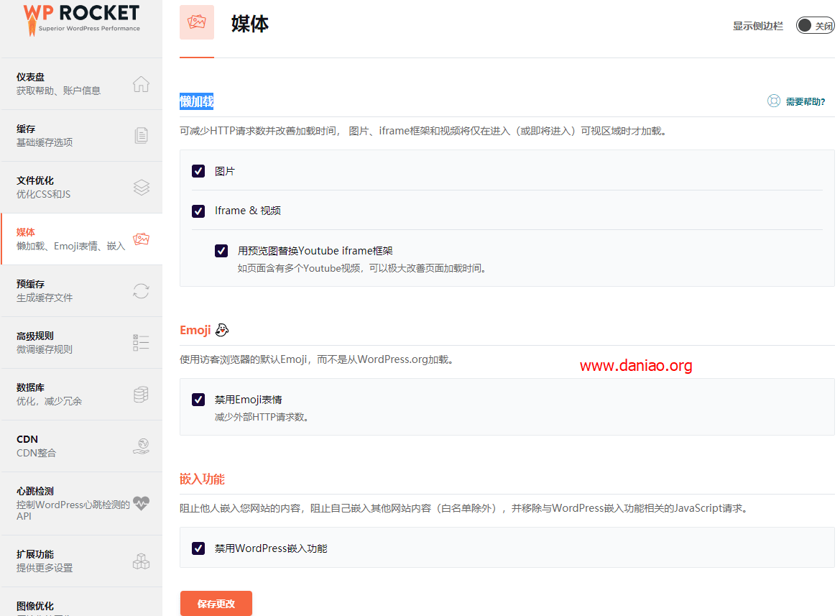Uncheck the 图片 lazy load checkbox
This screenshot has width=840, height=616.
pos(198,171)
